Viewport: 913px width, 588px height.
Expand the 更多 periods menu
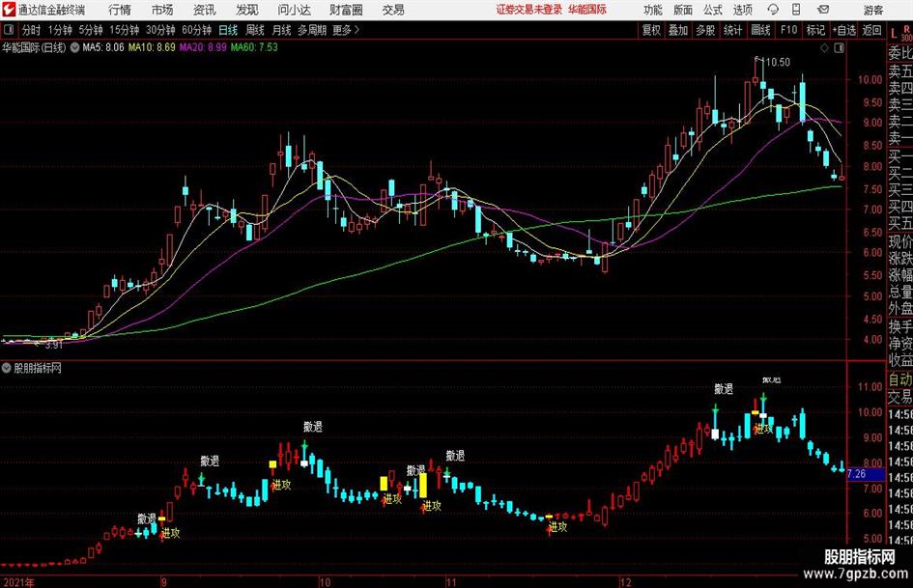coord(346,30)
